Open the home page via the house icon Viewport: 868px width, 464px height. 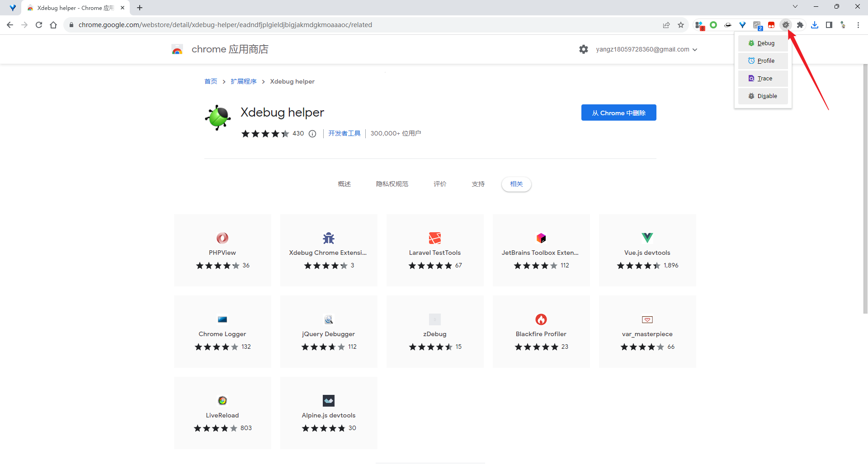(x=53, y=25)
